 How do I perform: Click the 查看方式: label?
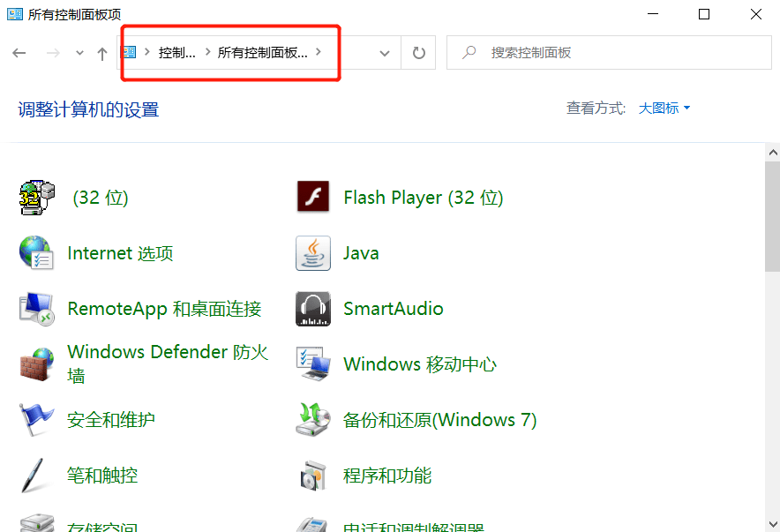596,108
